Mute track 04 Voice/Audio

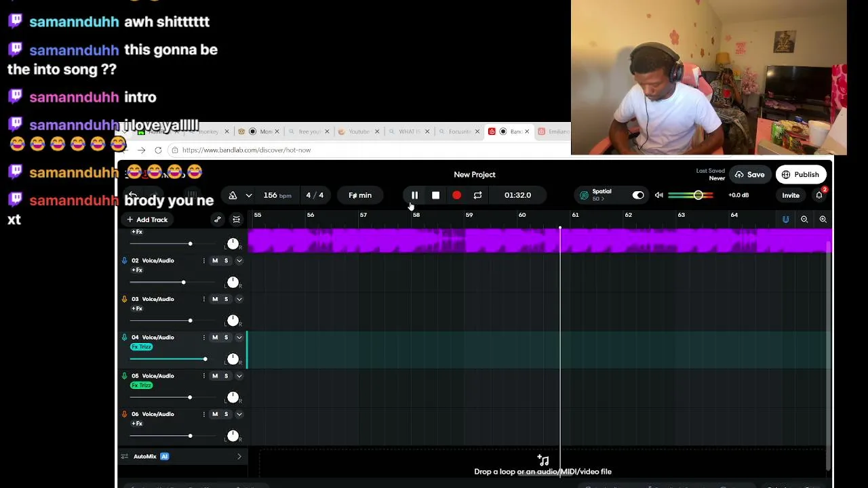coord(215,338)
